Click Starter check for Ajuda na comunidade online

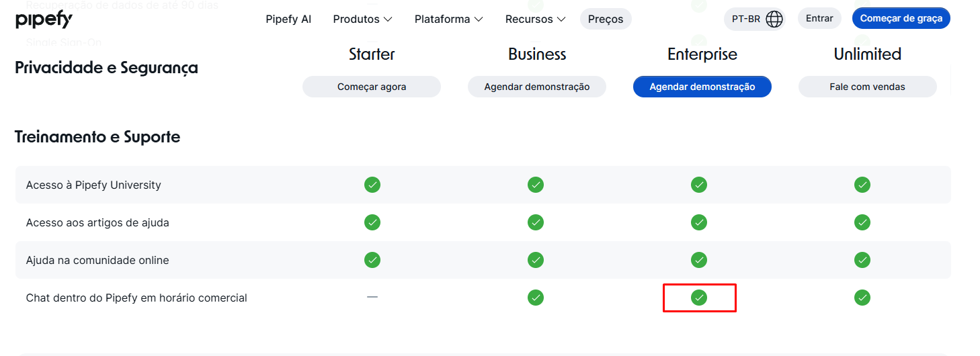click(x=372, y=260)
